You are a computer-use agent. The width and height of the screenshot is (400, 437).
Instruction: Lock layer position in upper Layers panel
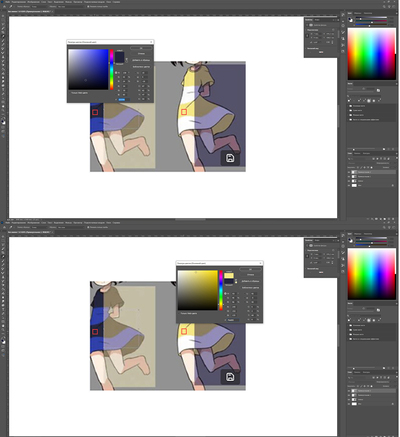click(364, 167)
